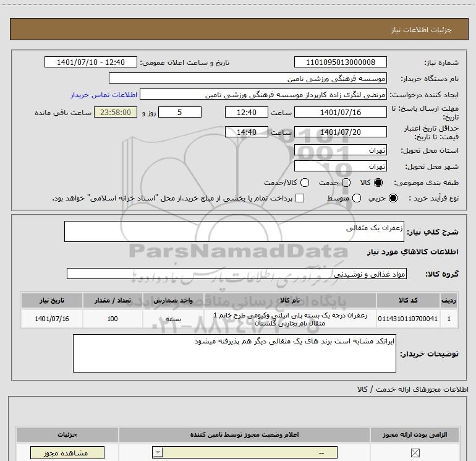Image resolution: width=476 pixels, height=461 pixels.
Task: Click the price validity time 14:40 field
Action: 247,132
